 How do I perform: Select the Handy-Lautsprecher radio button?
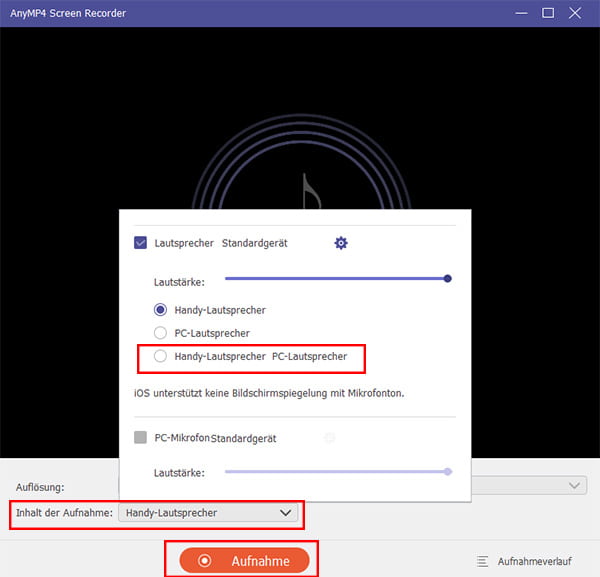pyautogui.click(x=160, y=310)
